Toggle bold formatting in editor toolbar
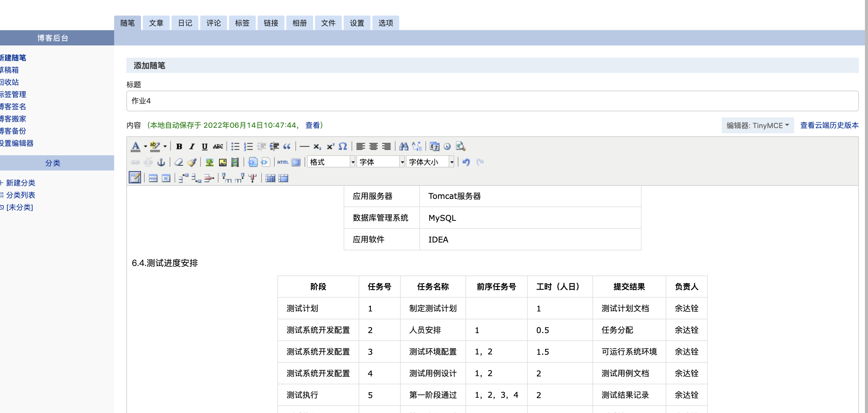 coord(179,146)
